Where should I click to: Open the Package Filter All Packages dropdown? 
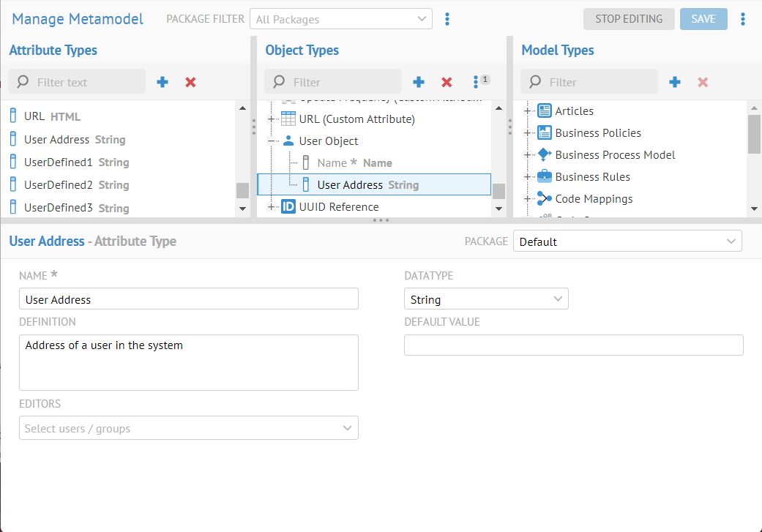[340, 19]
